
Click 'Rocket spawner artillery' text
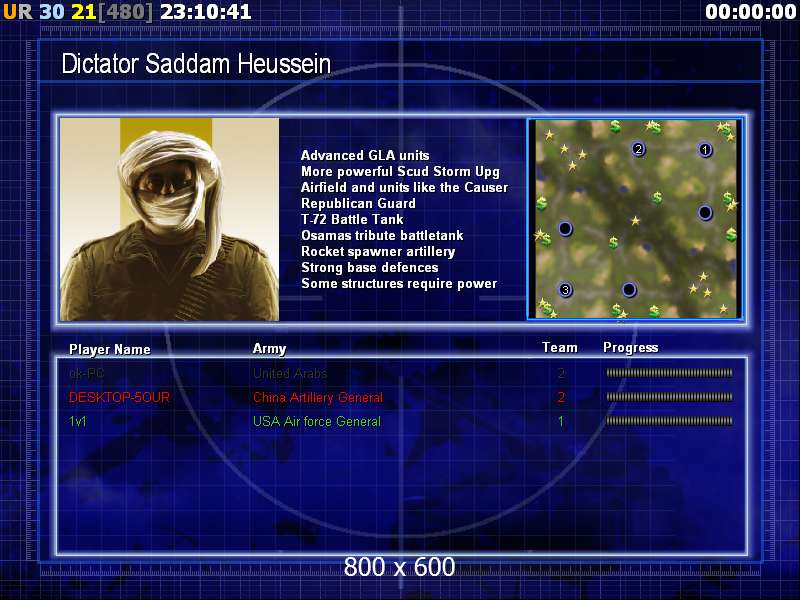tap(378, 252)
